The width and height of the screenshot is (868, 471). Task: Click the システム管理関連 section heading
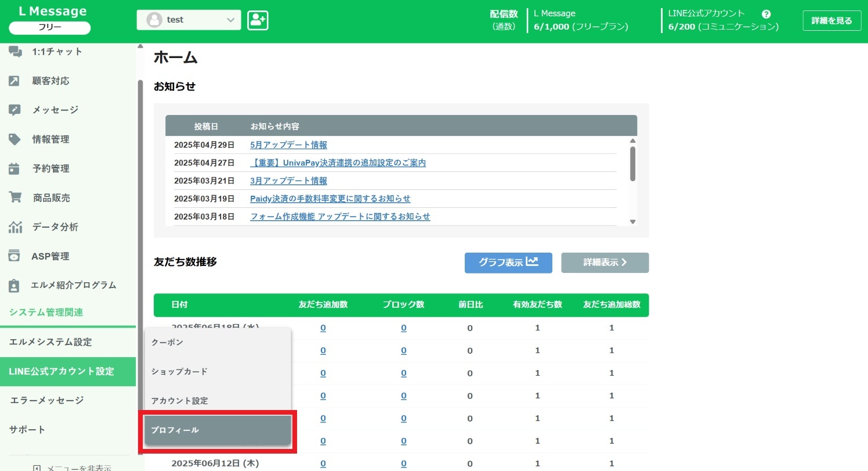[x=46, y=312]
